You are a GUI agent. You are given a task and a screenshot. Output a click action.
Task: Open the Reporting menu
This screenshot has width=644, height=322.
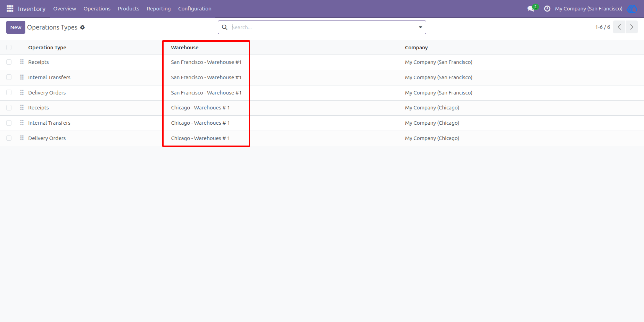point(159,9)
